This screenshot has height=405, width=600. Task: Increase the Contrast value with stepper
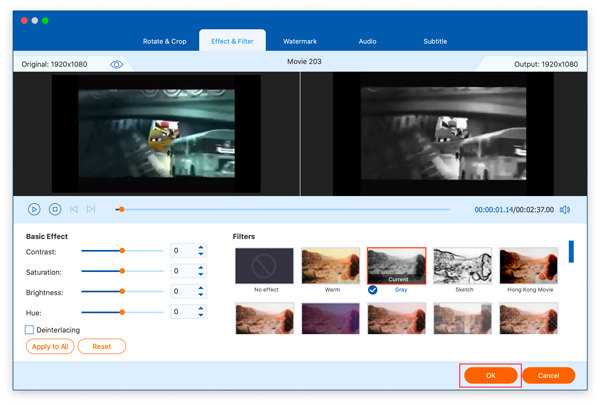[x=201, y=248]
